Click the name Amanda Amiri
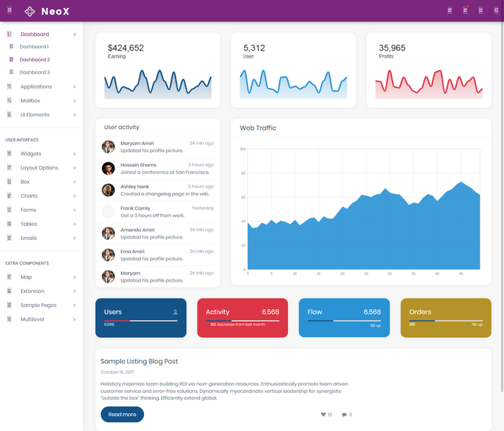 [x=138, y=230]
